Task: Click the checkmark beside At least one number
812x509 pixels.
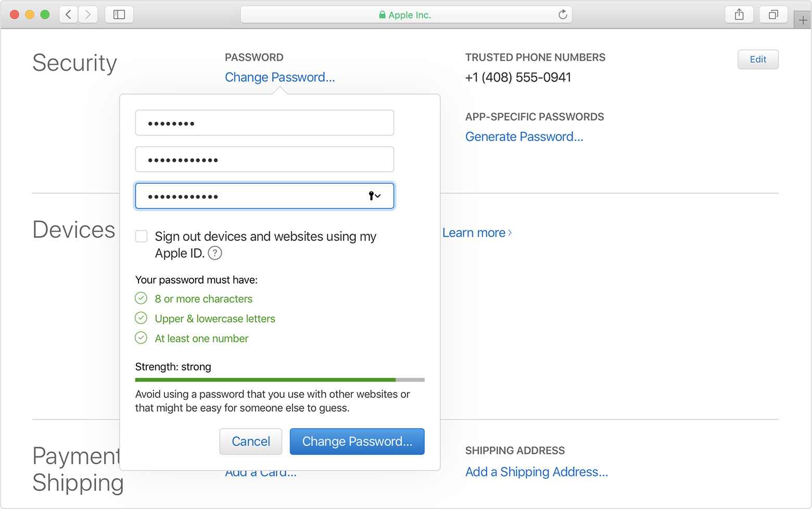Action: pyautogui.click(x=141, y=338)
